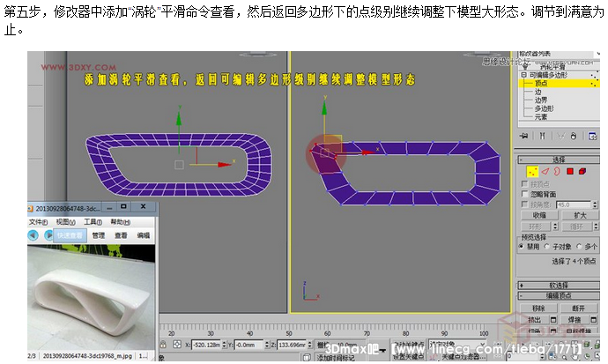Select preview selection Off radio button
Viewport: 608px width, 364px height.
point(522,247)
